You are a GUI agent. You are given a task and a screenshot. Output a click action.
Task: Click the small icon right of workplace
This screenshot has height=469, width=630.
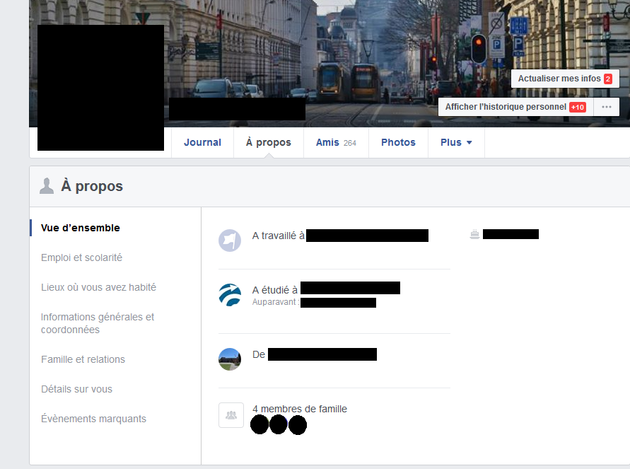click(x=474, y=235)
